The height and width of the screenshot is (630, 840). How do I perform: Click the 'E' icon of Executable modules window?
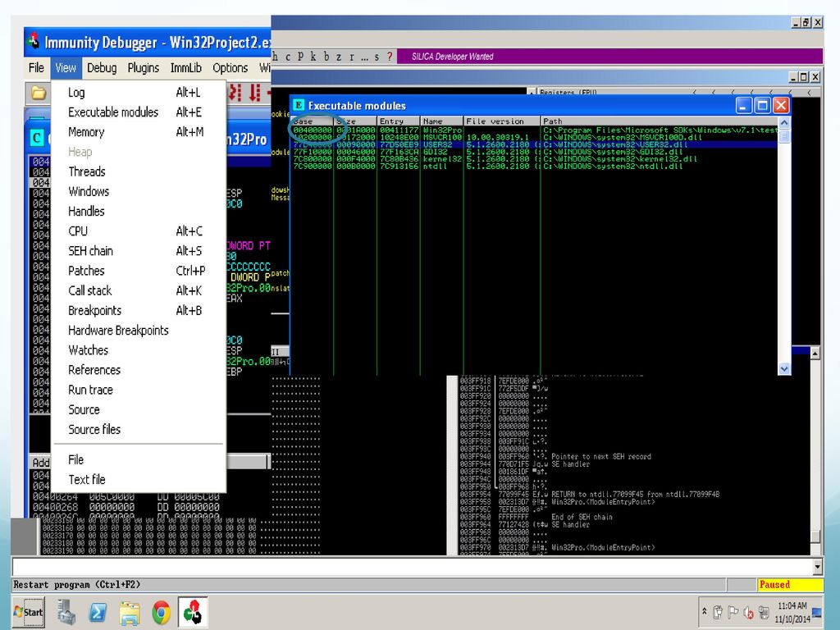[x=299, y=105]
